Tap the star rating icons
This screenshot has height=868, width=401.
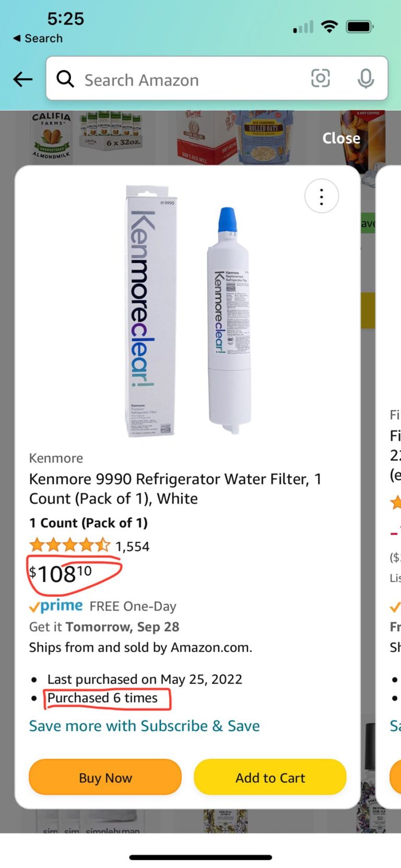pos(70,546)
